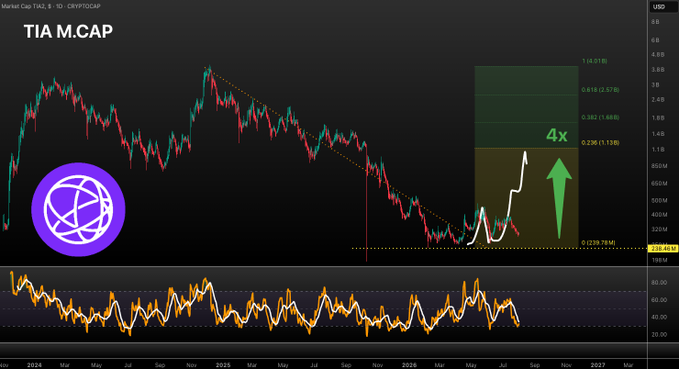Click the Fib level 0.236 (1.13B) label

[600, 142]
